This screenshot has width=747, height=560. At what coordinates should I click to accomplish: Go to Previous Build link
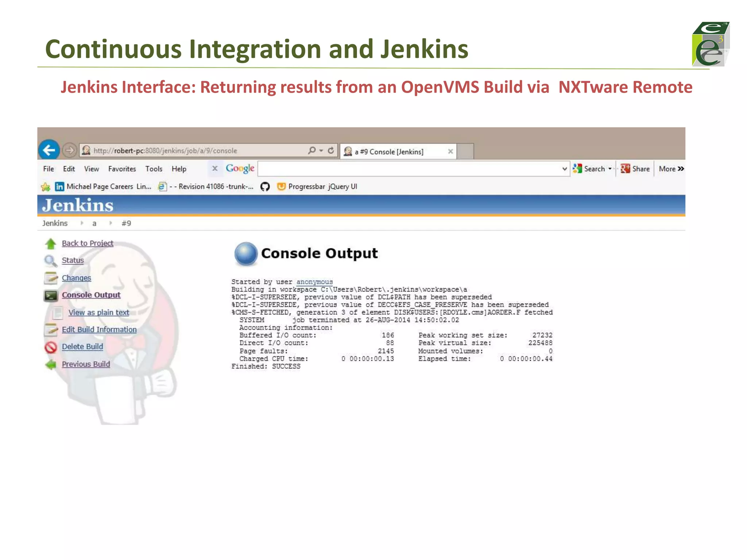pos(86,364)
